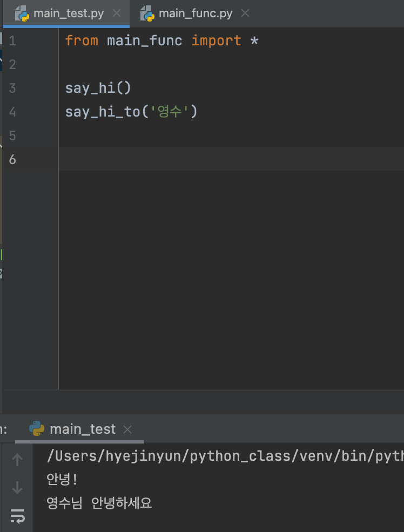Image resolution: width=404 pixels, height=532 pixels.
Task: Close the main_test run tab
Action: click(x=127, y=429)
